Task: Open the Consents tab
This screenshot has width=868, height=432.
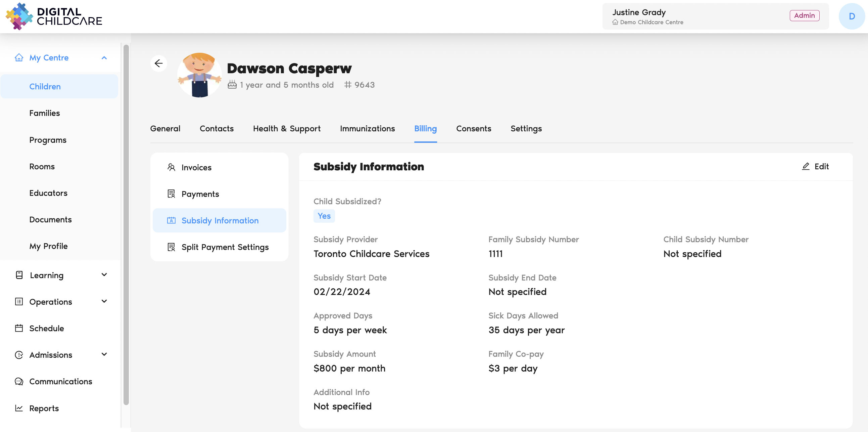Action: coord(473,128)
